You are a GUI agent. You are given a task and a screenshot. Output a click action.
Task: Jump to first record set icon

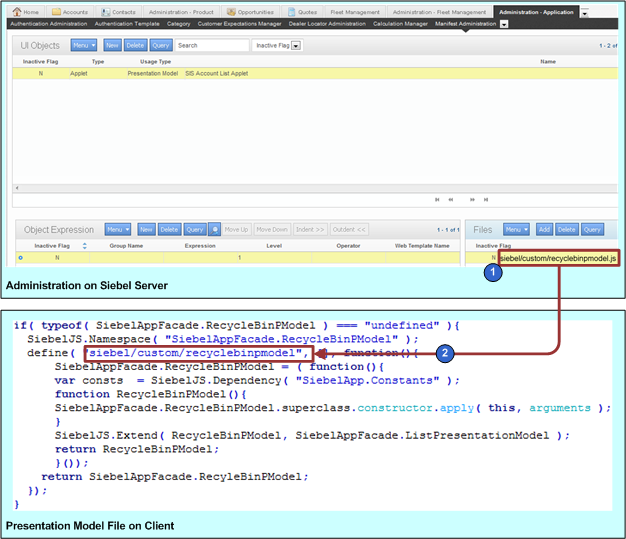pos(437,199)
